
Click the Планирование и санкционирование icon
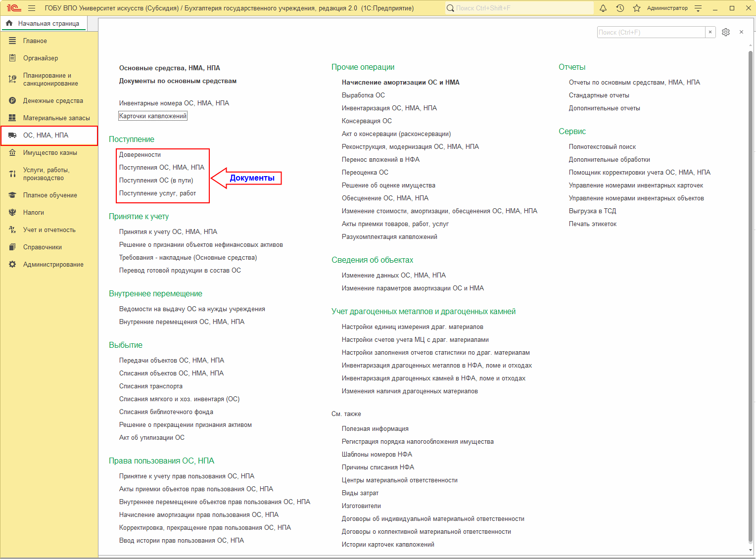[12, 79]
